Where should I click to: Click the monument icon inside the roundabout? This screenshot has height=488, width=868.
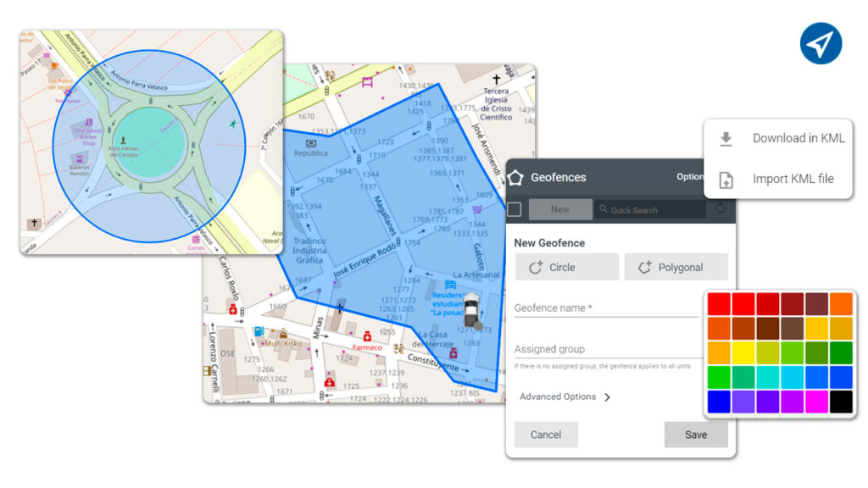[x=124, y=141]
